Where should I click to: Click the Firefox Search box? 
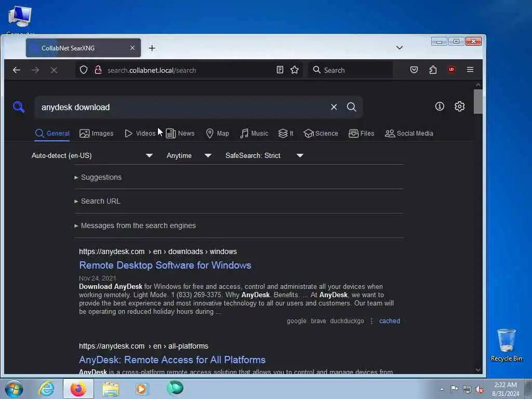coord(351,70)
